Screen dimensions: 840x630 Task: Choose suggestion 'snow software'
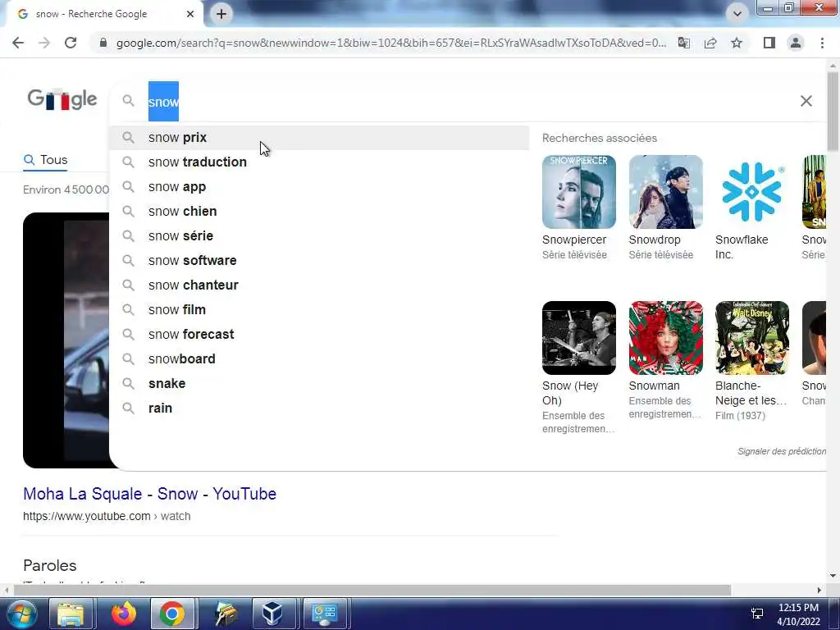click(x=319, y=260)
